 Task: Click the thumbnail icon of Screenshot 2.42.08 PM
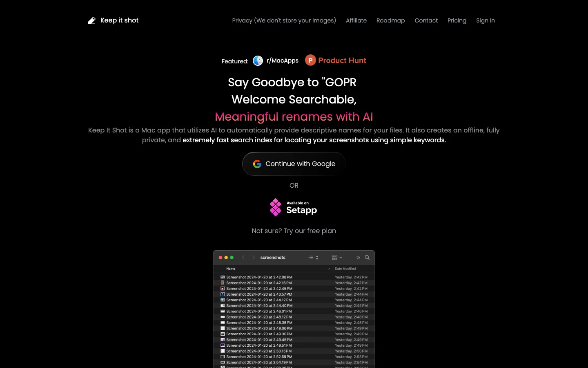click(223, 277)
